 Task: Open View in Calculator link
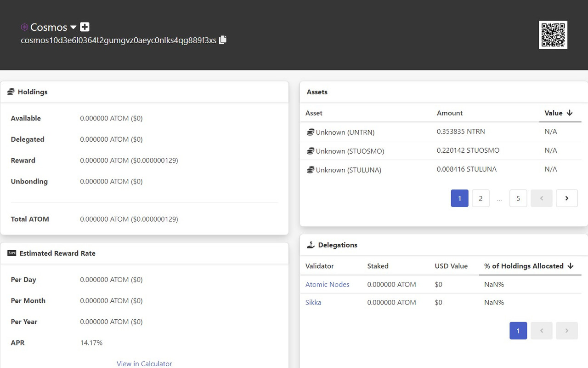[x=144, y=364]
